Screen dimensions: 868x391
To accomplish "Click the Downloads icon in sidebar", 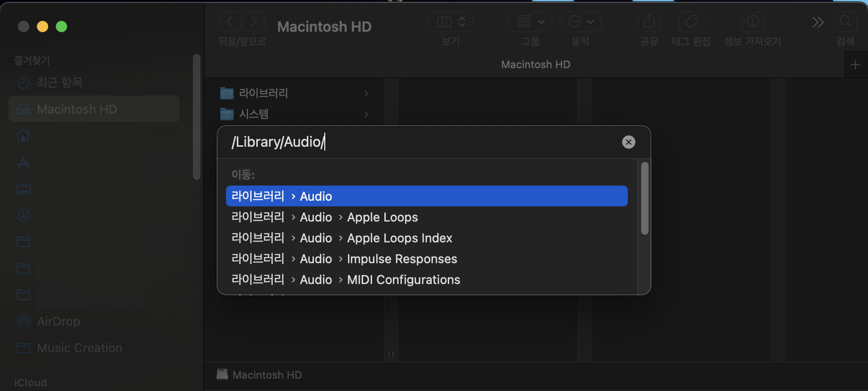I will pos(24,215).
